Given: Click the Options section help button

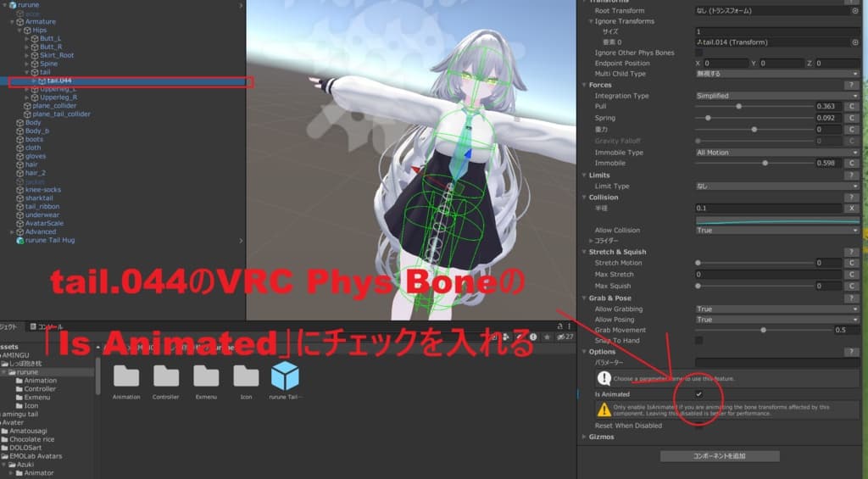Looking at the screenshot, I should pos(851,352).
